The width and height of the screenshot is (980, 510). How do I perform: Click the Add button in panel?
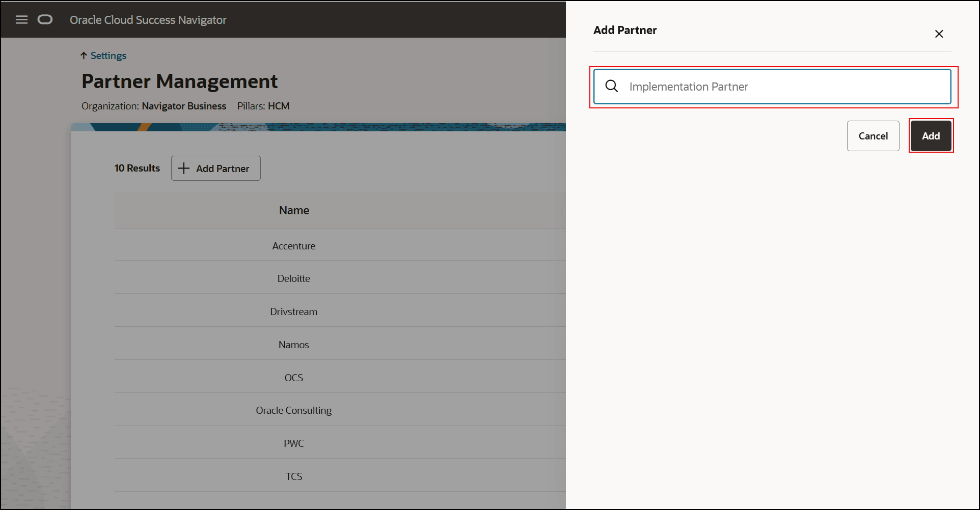pyautogui.click(x=931, y=136)
